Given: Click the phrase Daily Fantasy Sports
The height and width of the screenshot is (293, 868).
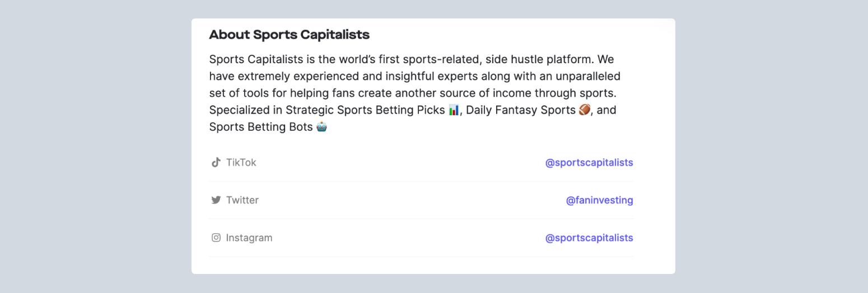Looking at the screenshot, I should [x=521, y=110].
